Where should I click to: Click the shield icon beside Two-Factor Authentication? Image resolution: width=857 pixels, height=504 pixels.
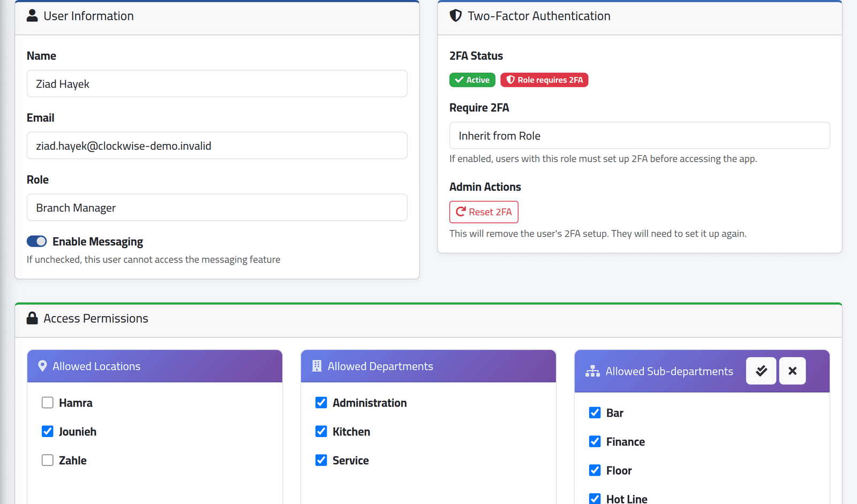pyautogui.click(x=456, y=16)
